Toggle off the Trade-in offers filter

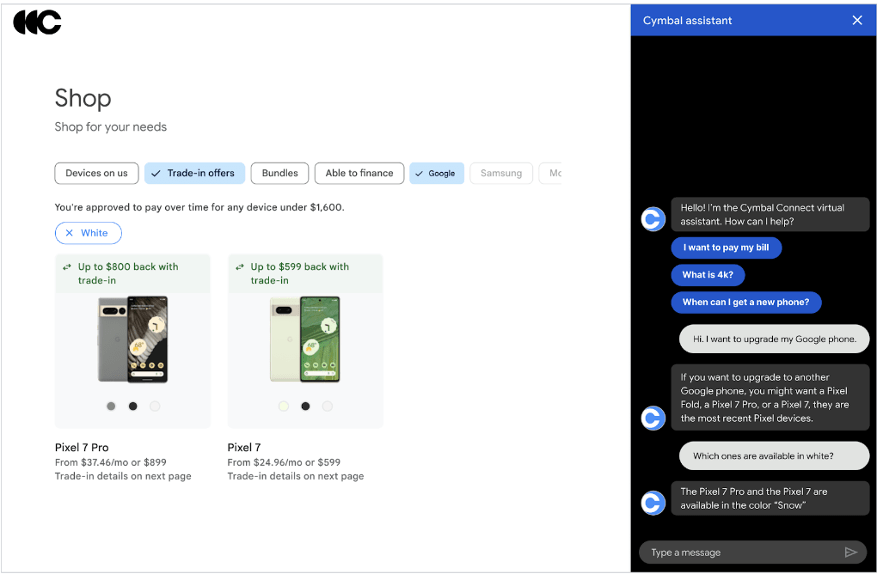194,173
